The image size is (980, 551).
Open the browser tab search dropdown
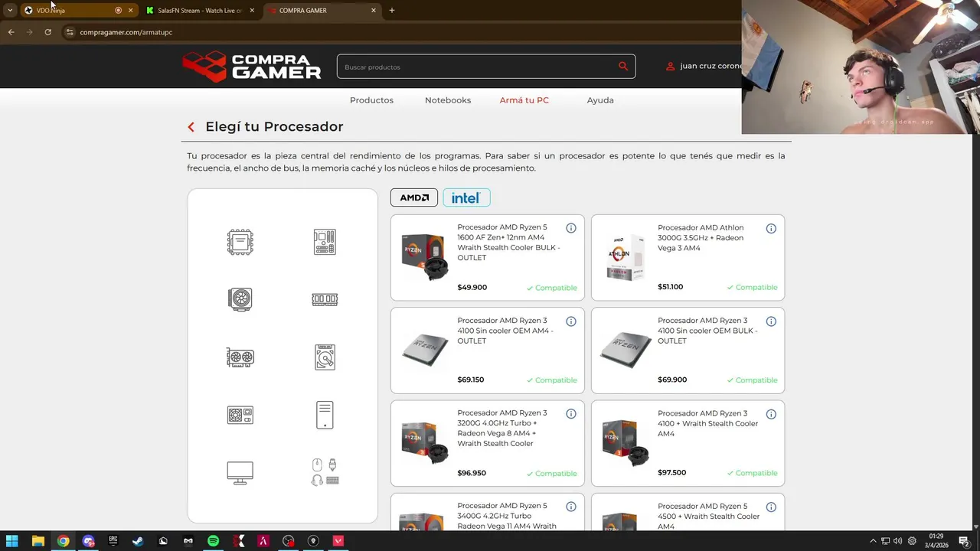pos(10,10)
